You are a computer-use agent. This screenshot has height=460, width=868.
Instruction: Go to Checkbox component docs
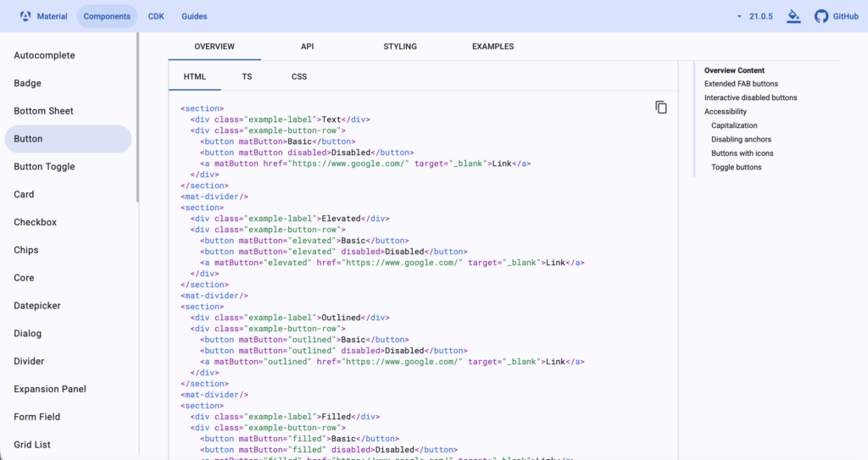[35, 222]
